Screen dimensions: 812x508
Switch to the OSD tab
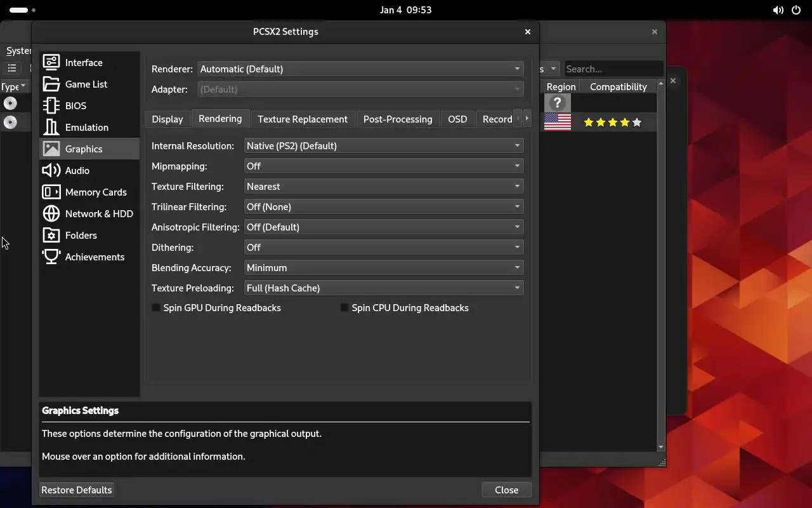coord(457,119)
